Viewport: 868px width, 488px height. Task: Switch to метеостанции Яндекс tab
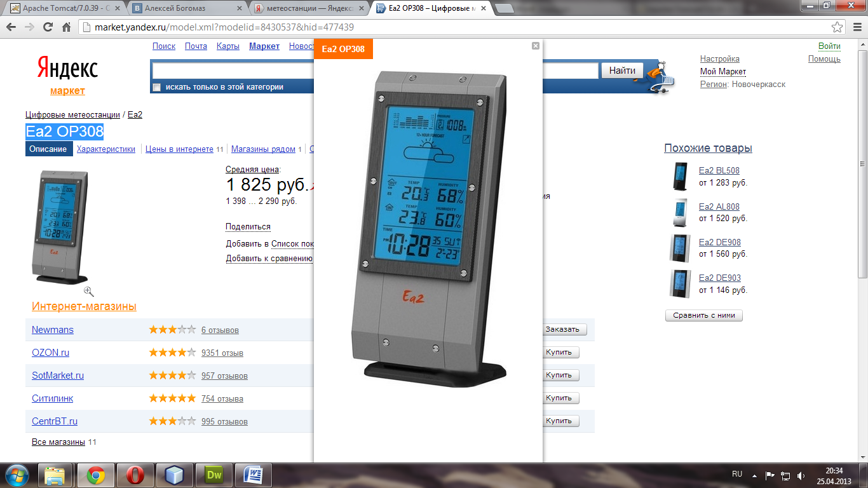pos(309,9)
